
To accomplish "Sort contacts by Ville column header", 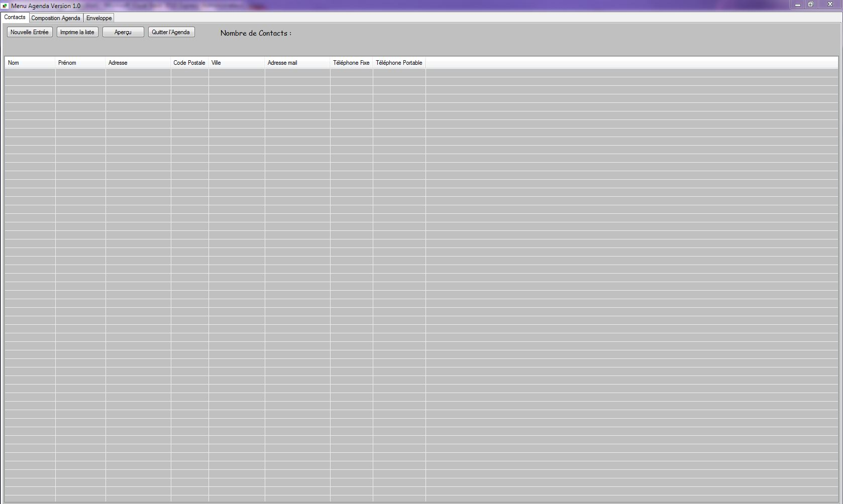I will click(x=236, y=63).
